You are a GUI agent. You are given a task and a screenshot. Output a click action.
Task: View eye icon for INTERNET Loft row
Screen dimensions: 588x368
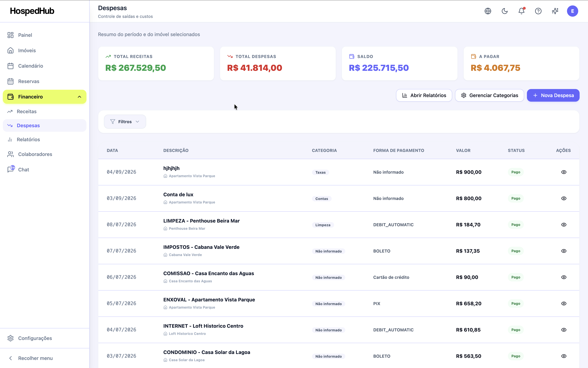[x=564, y=330]
